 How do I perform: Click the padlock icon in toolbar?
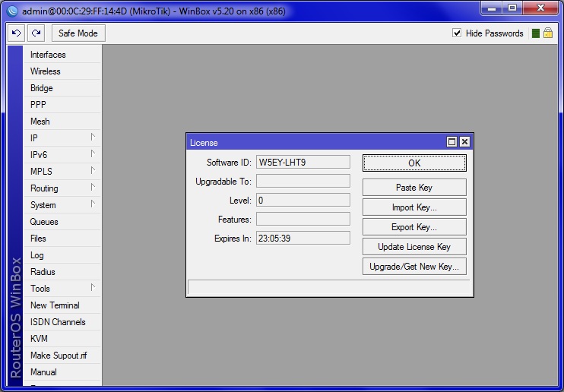pos(548,33)
